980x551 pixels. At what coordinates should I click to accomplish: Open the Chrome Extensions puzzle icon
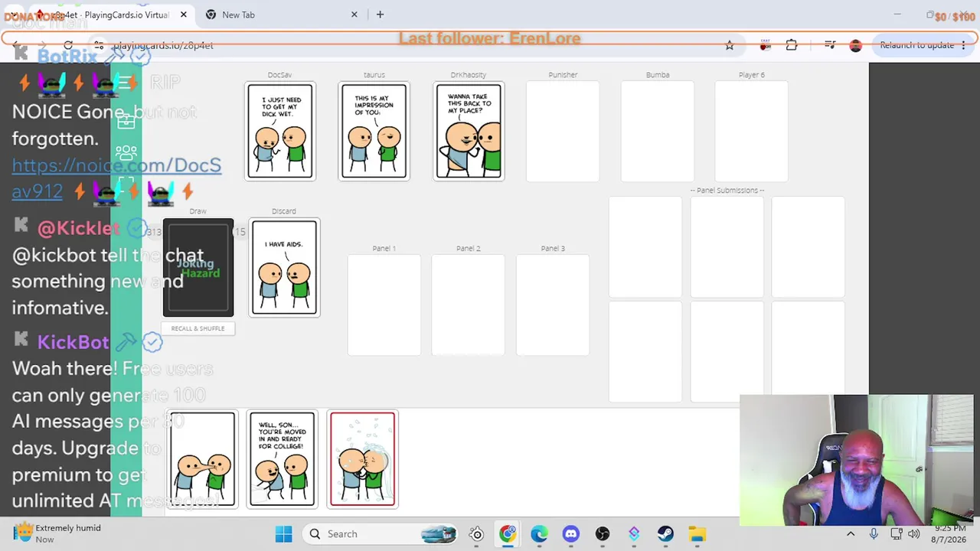pos(792,45)
